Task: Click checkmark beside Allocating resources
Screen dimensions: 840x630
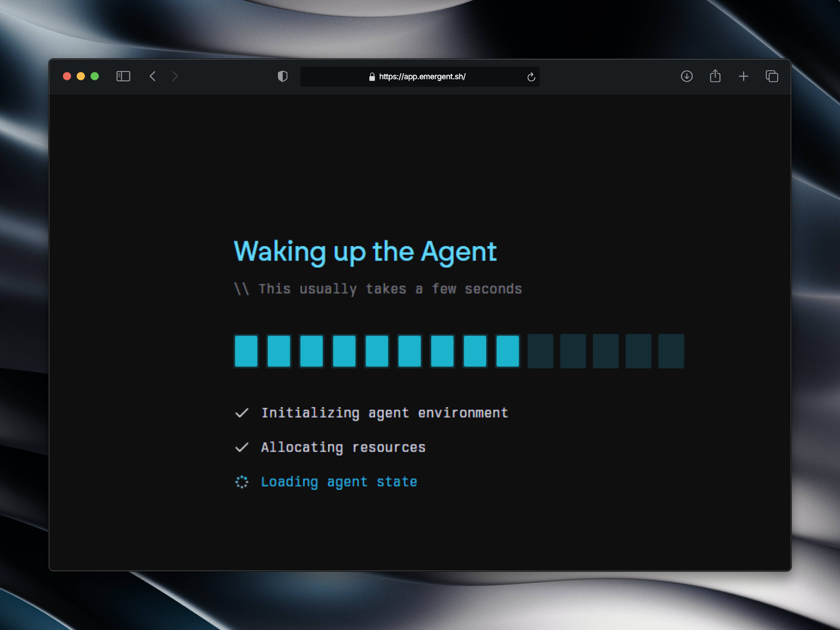Action: click(x=241, y=447)
